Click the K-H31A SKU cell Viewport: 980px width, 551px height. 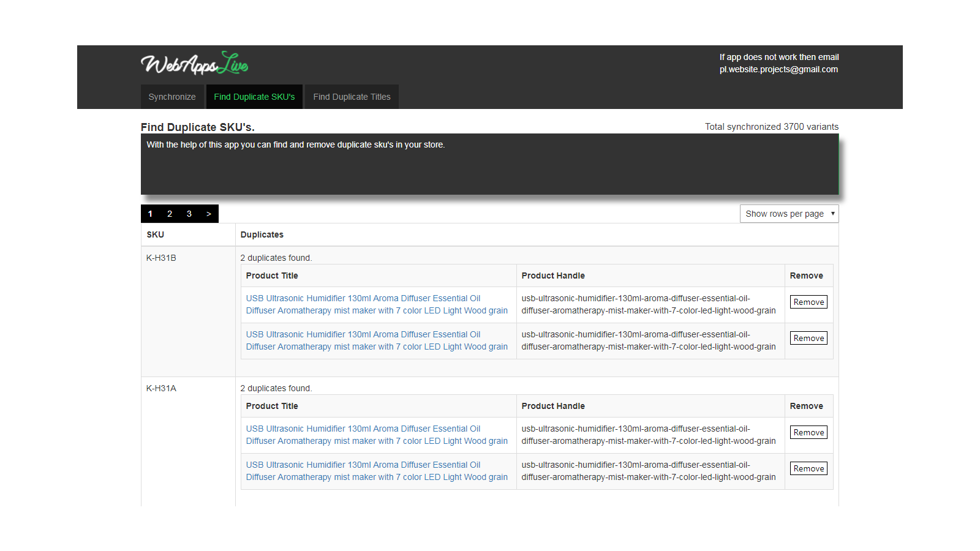coord(161,388)
